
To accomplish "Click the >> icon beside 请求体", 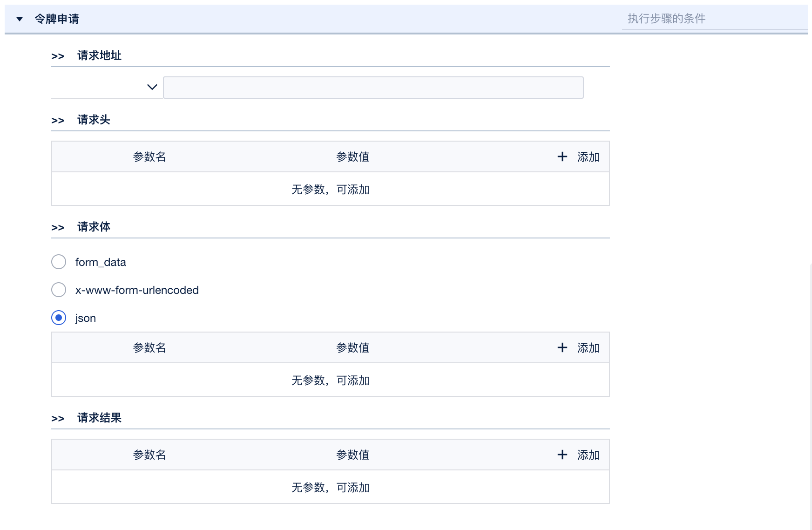I will click(x=58, y=228).
